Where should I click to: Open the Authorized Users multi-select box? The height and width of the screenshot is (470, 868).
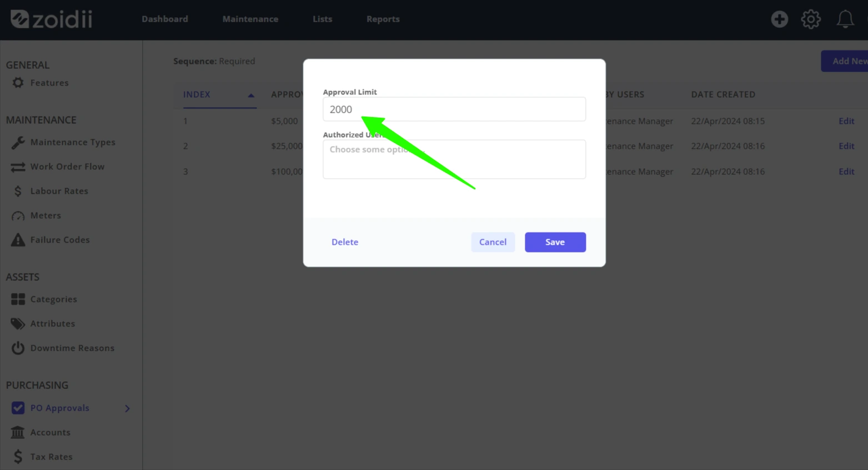pos(454,159)
